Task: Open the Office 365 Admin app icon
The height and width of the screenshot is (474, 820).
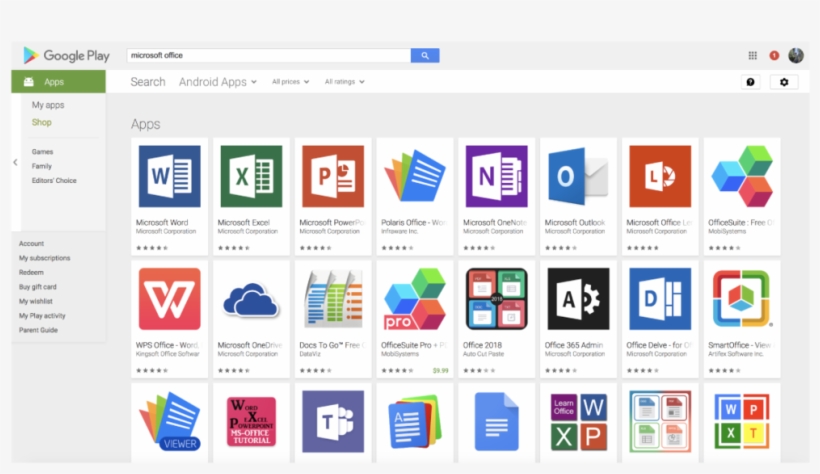Action: coord(578,299)
